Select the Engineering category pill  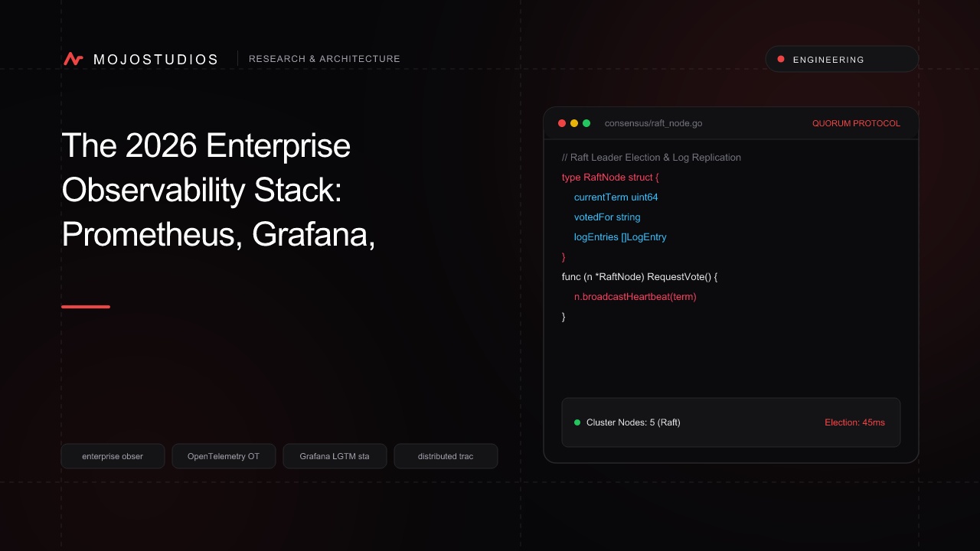pos(842,59)
